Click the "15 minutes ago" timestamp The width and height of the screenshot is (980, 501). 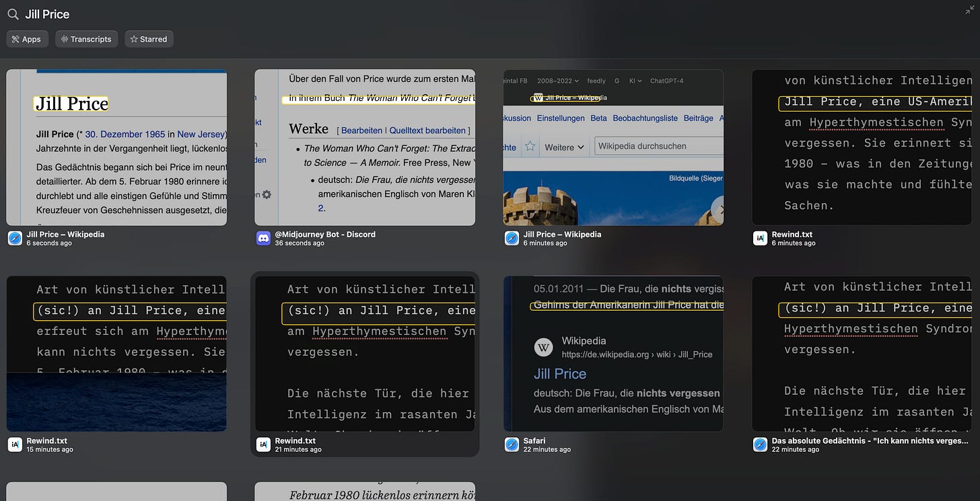(50, 449)
